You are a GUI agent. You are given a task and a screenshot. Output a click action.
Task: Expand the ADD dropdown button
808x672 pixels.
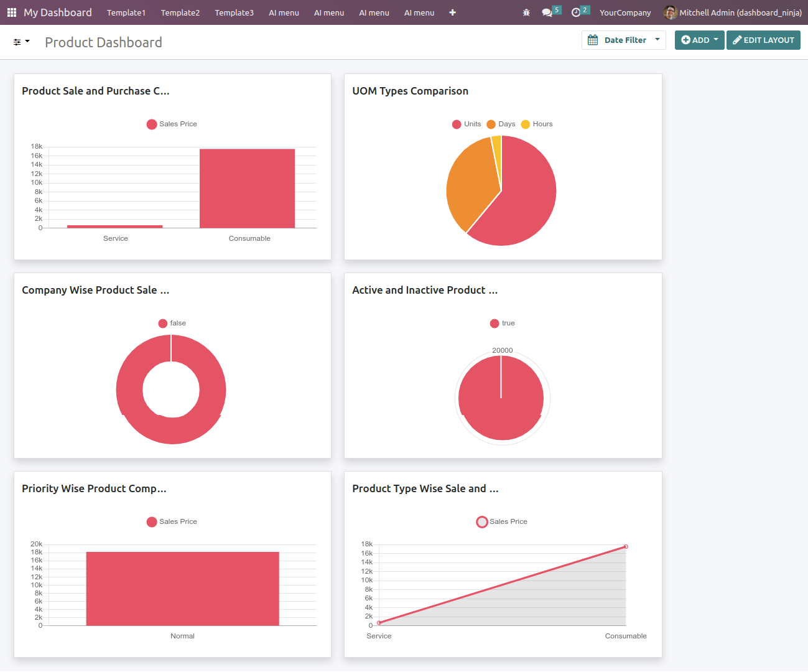pyautogui.click(x=699, y=40)
